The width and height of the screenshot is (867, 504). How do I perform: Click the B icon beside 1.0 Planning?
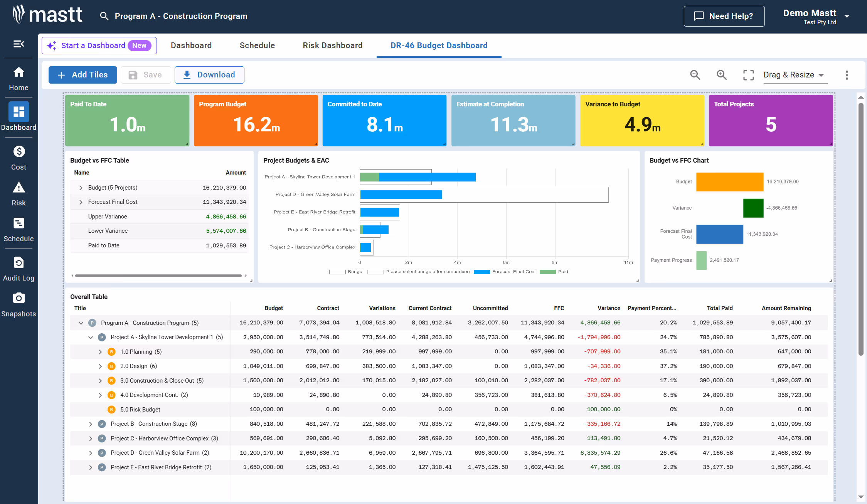[111, 352]
